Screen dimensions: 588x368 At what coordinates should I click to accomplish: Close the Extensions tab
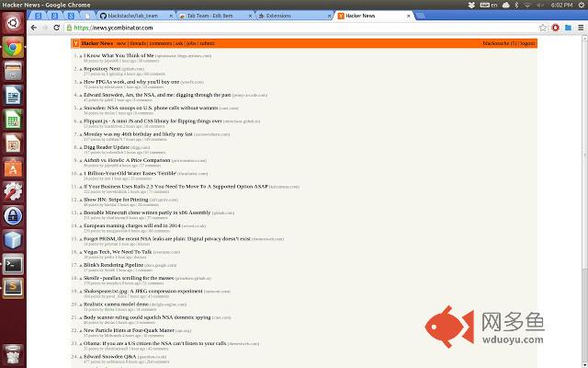coord(329,16)
